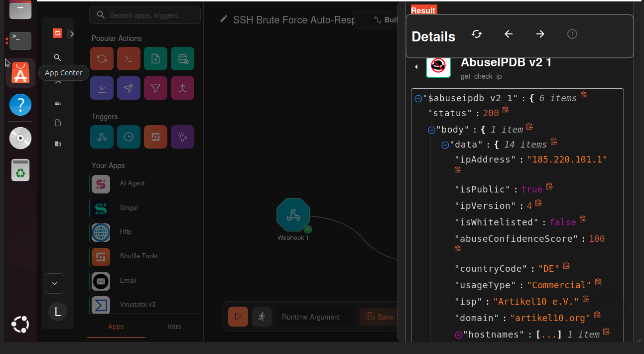Open Terminal from the Ubuntu dock
This screenshot has width=644, height=354.
(x=20, y=41)
